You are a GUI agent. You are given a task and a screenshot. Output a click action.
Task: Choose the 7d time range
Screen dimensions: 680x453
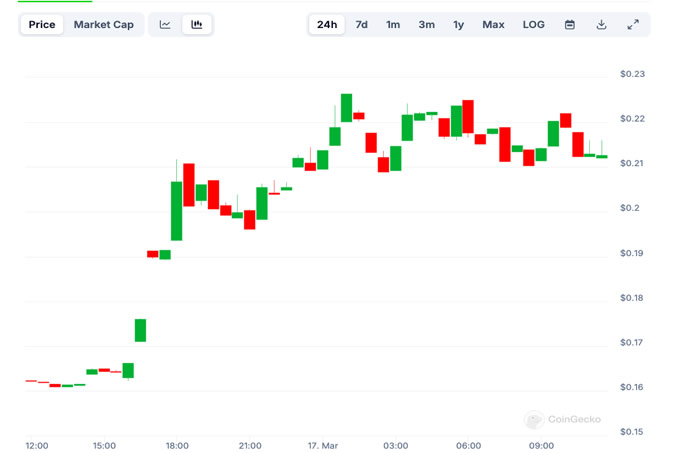(x=361, y=25)
